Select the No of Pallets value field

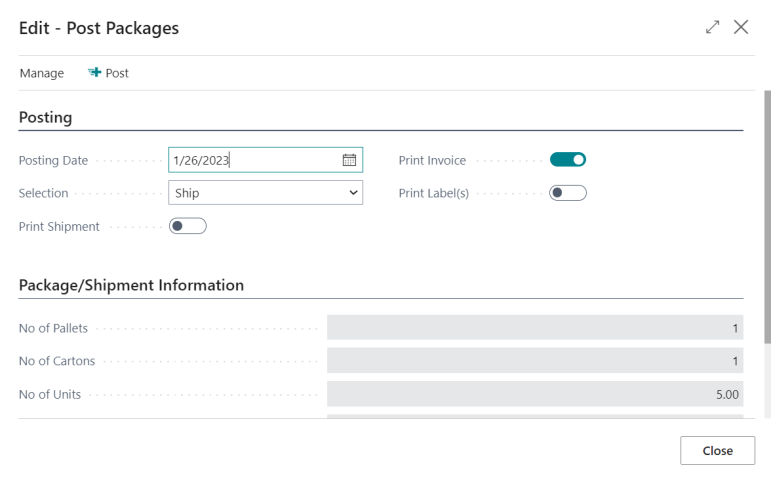coord(534,328)
